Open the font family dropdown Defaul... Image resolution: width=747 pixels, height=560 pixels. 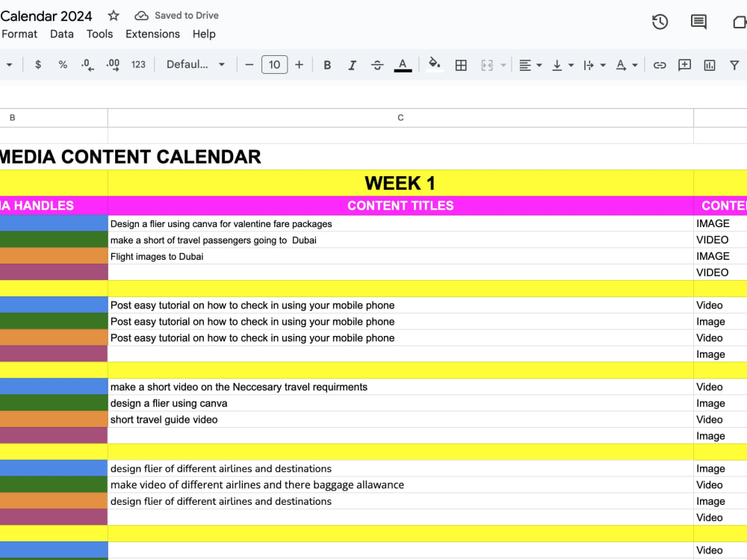click(x=195, y=65)
